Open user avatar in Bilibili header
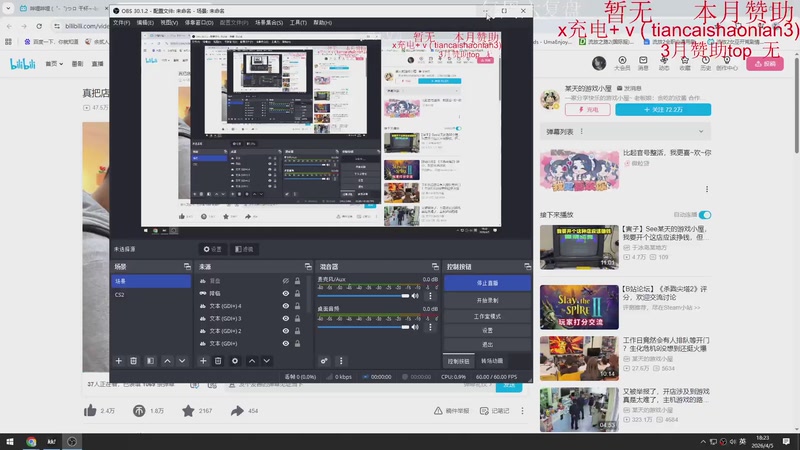Screen dimensions: 800x450 coord(599,63)
